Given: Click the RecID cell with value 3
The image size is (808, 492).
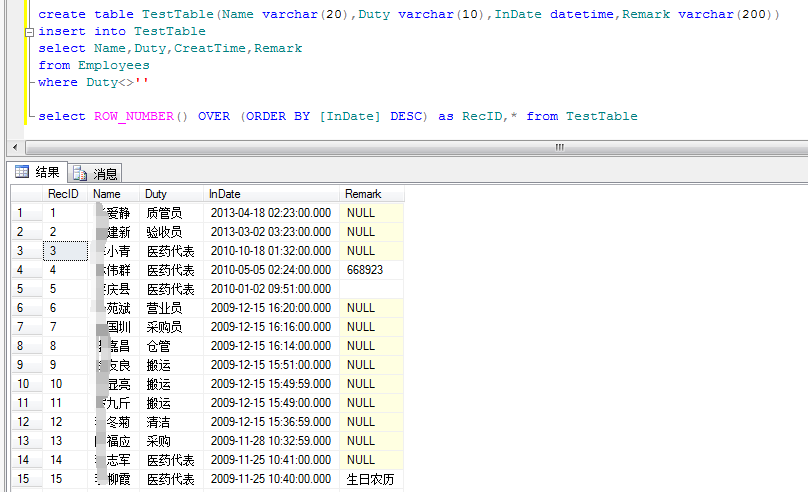Looking at the screenshot, I should (x=65, y=251).
